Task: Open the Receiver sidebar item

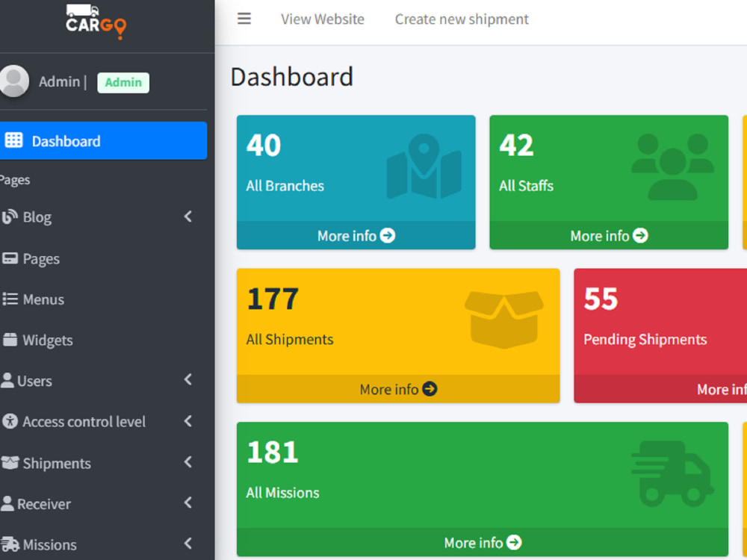Action: (44, 504)
